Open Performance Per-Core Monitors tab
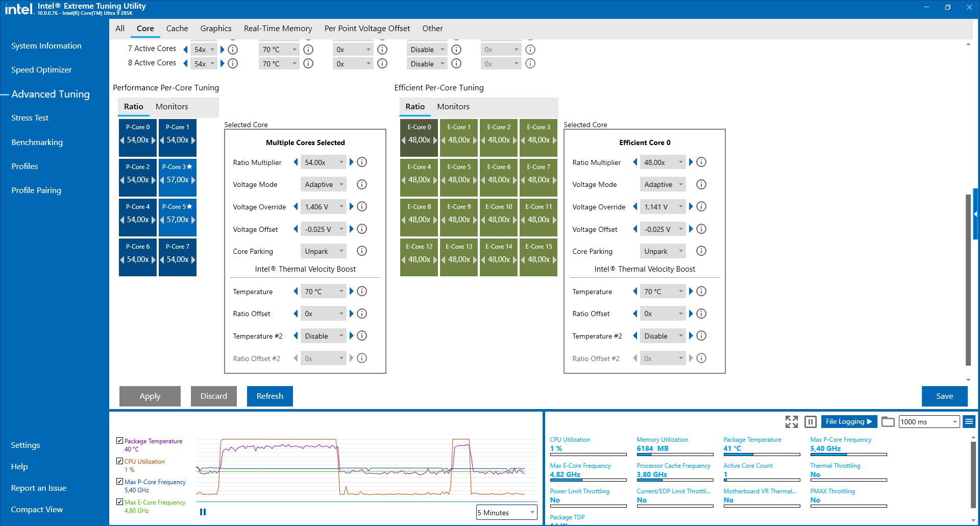The width and height of the screenshot is (980, 526). [172, 107]
